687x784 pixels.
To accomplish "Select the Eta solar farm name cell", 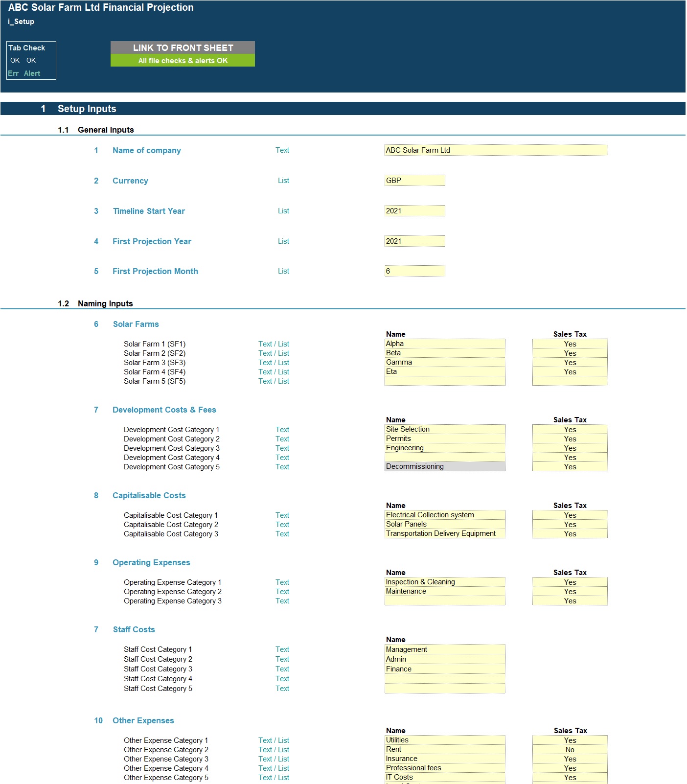I will [445, 371].
